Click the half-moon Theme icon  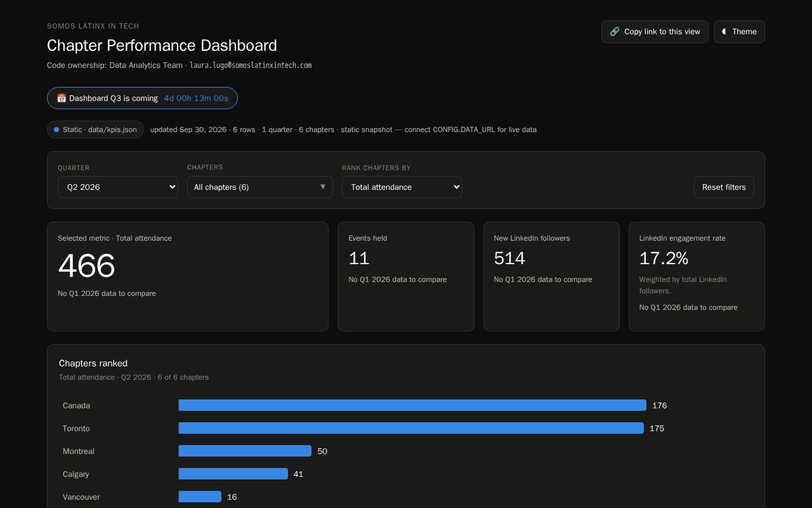[724, 32]
